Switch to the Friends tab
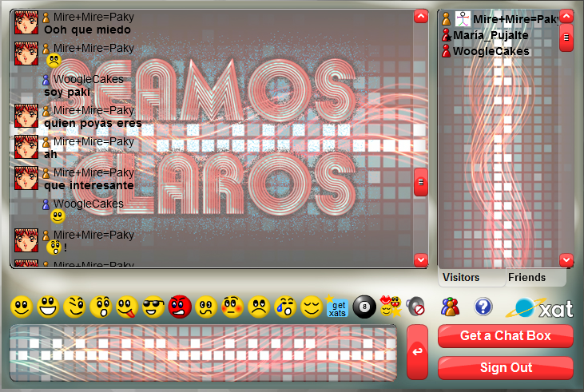 click(x=526, y=278)
